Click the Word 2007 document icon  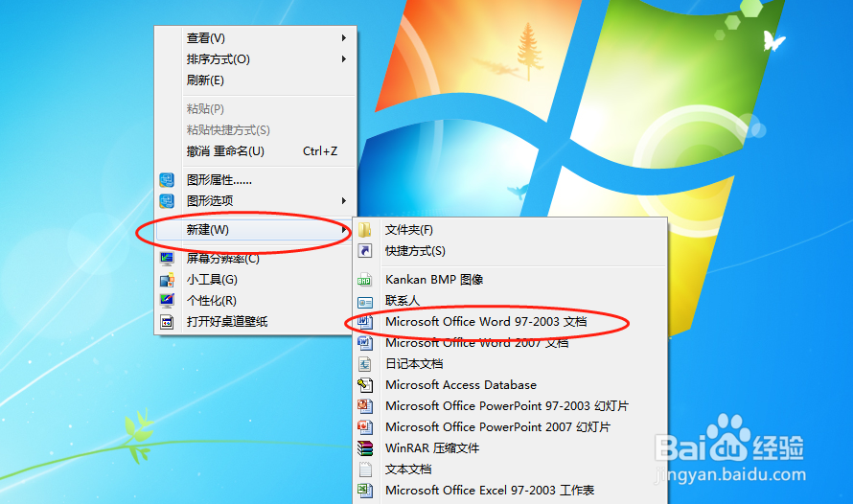click(x=365, y=343)
